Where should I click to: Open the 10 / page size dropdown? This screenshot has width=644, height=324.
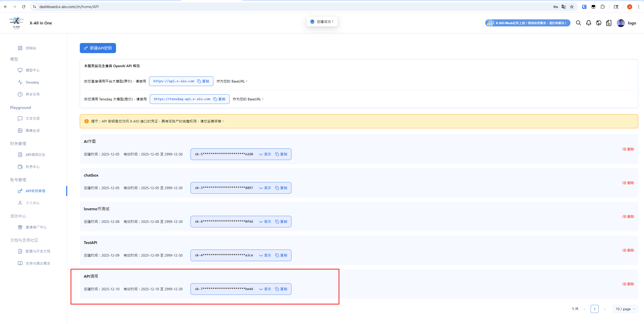(x=625, y=309)
